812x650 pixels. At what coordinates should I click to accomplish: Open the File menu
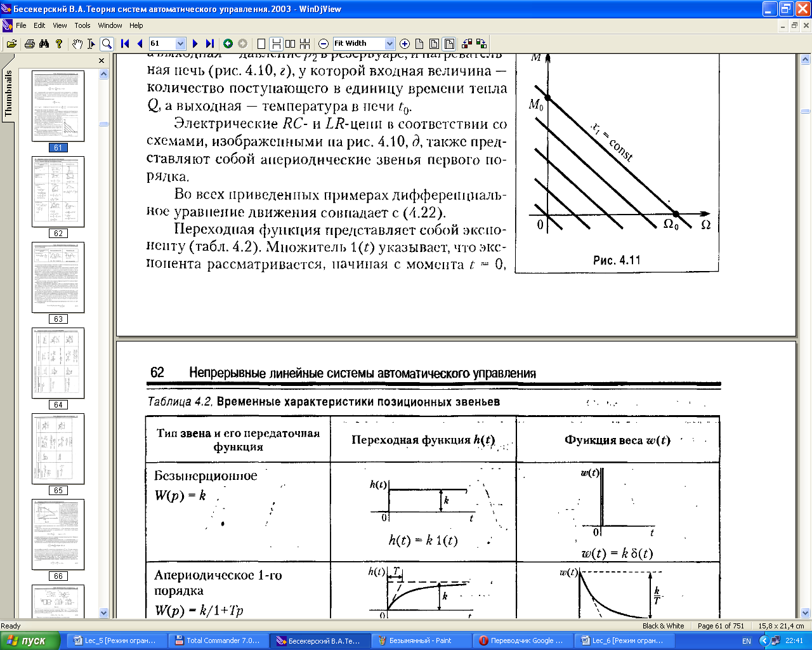tap(21, 25)
